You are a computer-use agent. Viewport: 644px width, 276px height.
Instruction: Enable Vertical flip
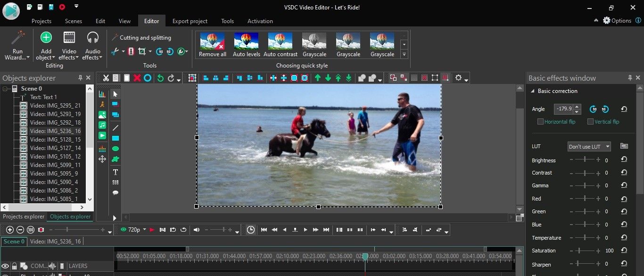590,121
